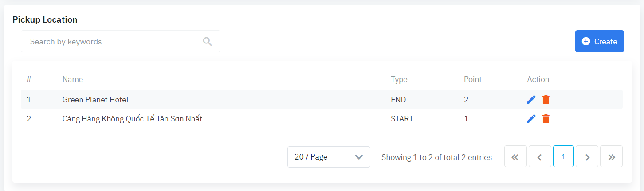Screen dimensions: 644x191
Task: Open the 20 / Page dropdown
Action: coord(329,157)
